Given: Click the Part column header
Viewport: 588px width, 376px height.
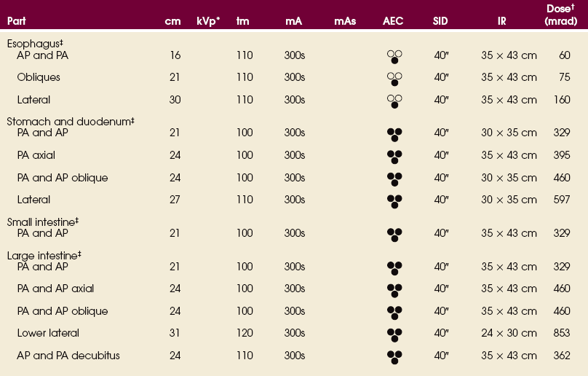Looking at the screenshot, I should pyautogui.click(x=17, y=22).
